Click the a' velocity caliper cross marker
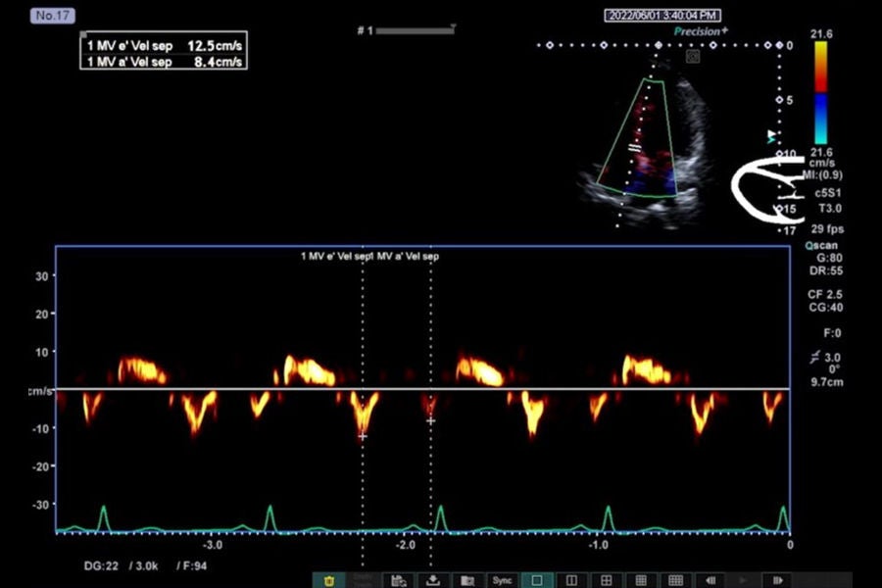882x588 pixels. click(x=430, y=420)
